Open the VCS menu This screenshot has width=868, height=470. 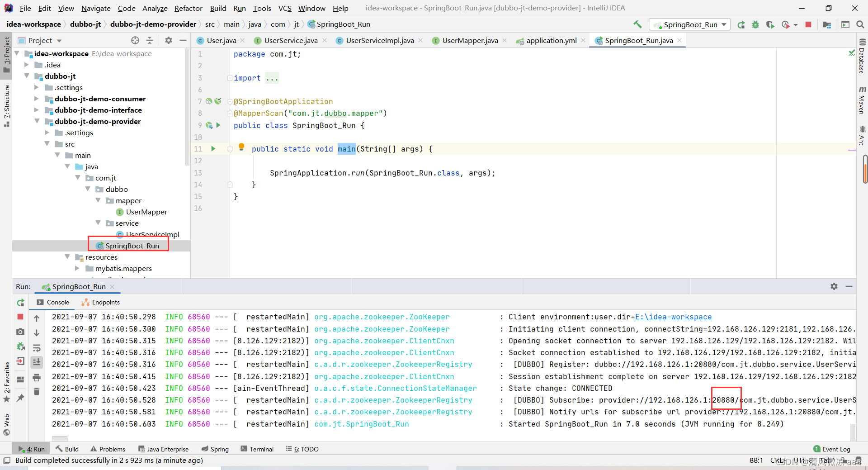pyautogui.click(x=285, y=8)
